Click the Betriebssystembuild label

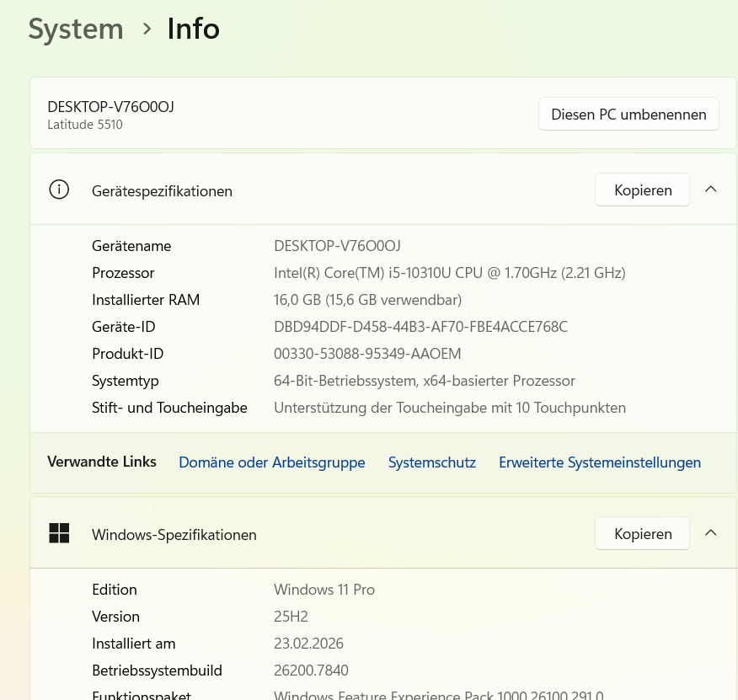157,671
